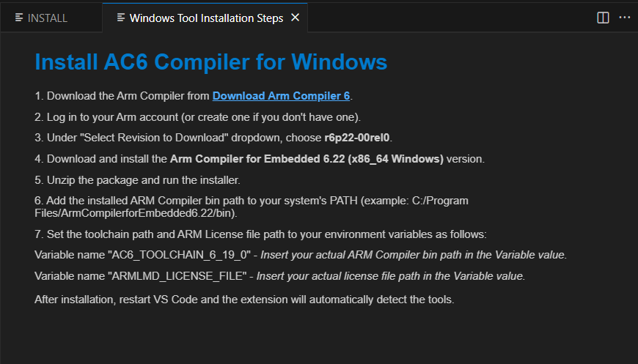Screen dimensions: 638x364
Task: Click the AC6_TOOLCHAIN_6_19_0 variable name
Action: click(x=180, y=255)
